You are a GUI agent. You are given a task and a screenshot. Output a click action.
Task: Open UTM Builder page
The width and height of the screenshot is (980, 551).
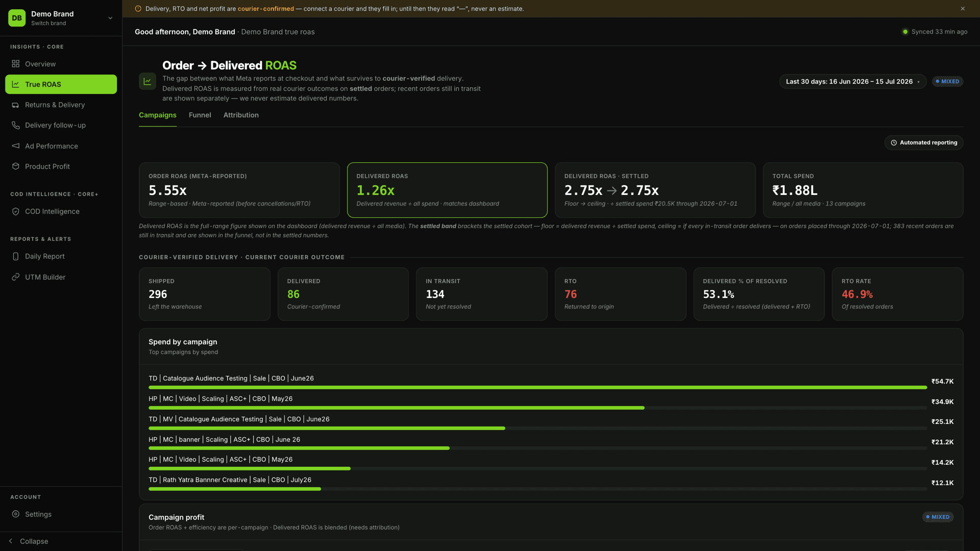(x=61, y=277)
